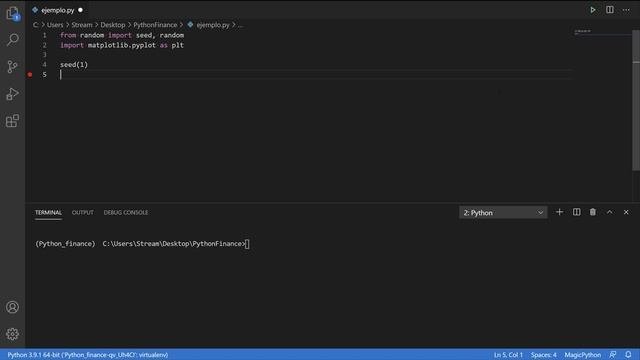Click line number 3 in the gutter
Image resolution: width=640 pixels, height=360 pixels.
(44, 55)
